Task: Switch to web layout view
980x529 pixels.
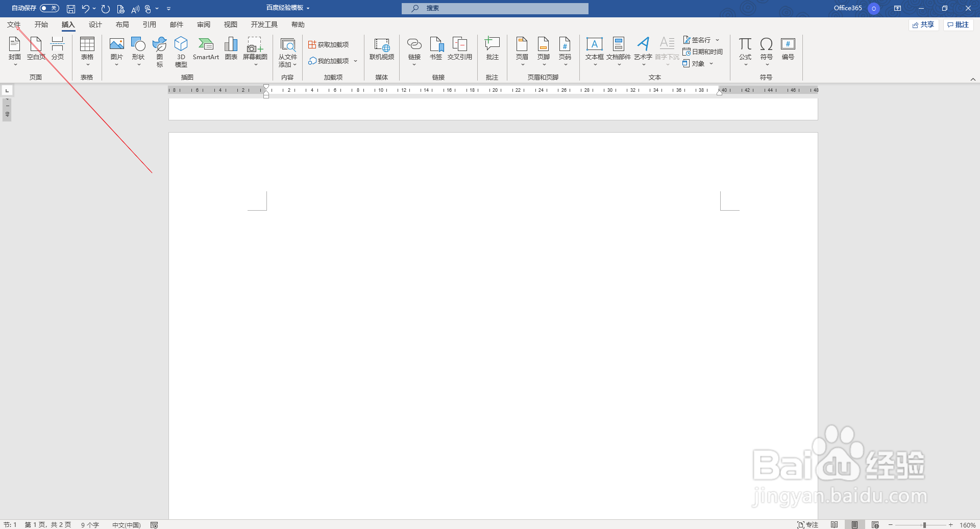Action: (x=875, y=524)
